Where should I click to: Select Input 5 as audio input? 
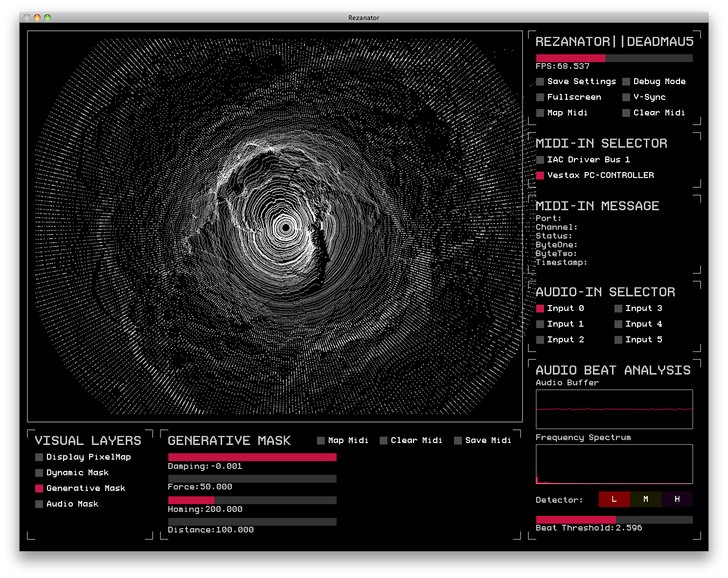point(618,339)
